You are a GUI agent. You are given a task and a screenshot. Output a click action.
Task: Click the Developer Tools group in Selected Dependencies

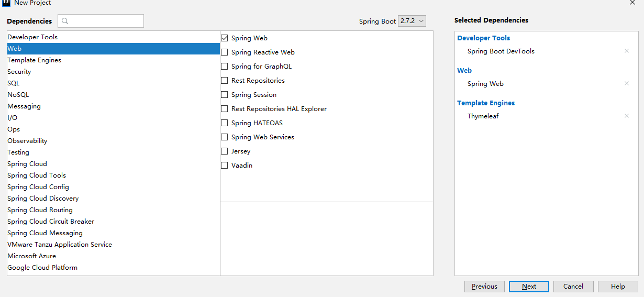[483, 38]
